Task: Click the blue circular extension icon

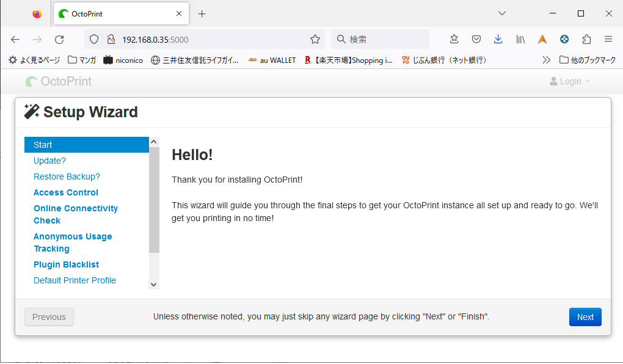Action: click(564, 39)
